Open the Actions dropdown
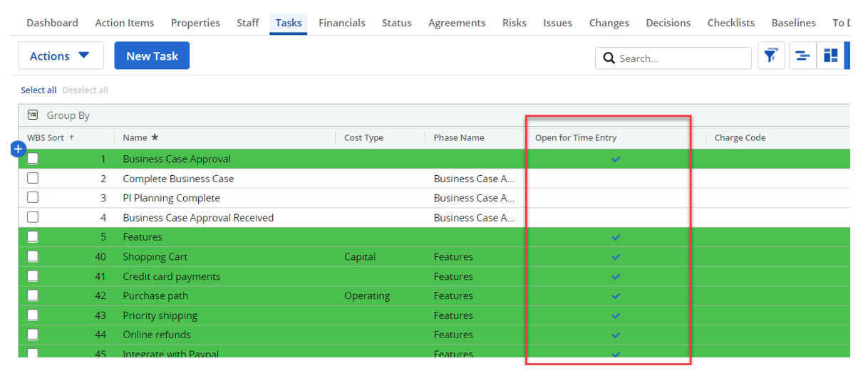This screenshot has width=868, height=388. pos(61,56)
